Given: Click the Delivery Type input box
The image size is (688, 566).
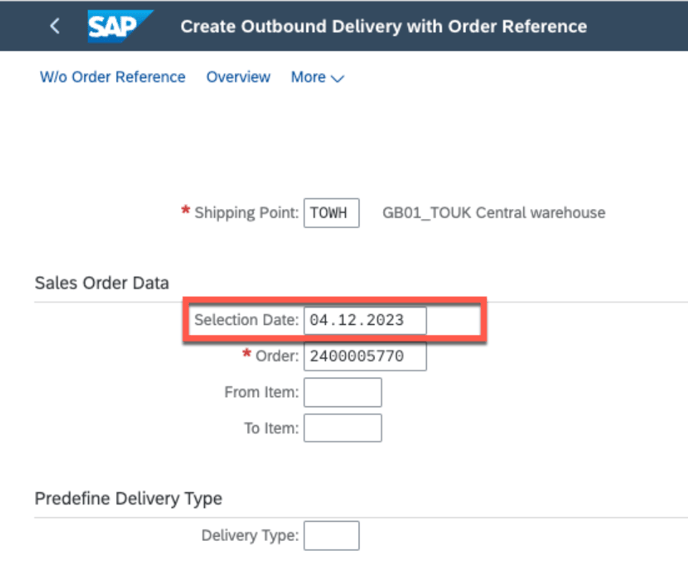Looking at the screenshot, I should 331,535.
